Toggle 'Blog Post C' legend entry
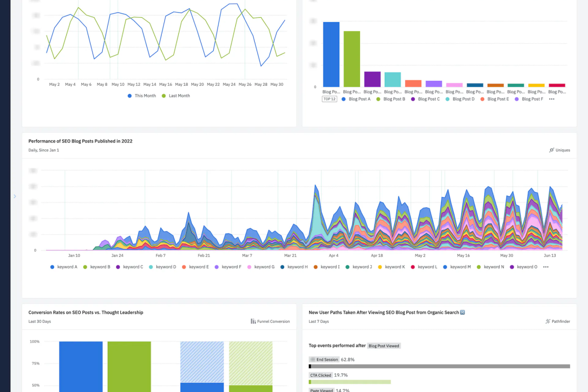Screen dimensions: 588x392 pyautogui.click(x=425, y=99)
